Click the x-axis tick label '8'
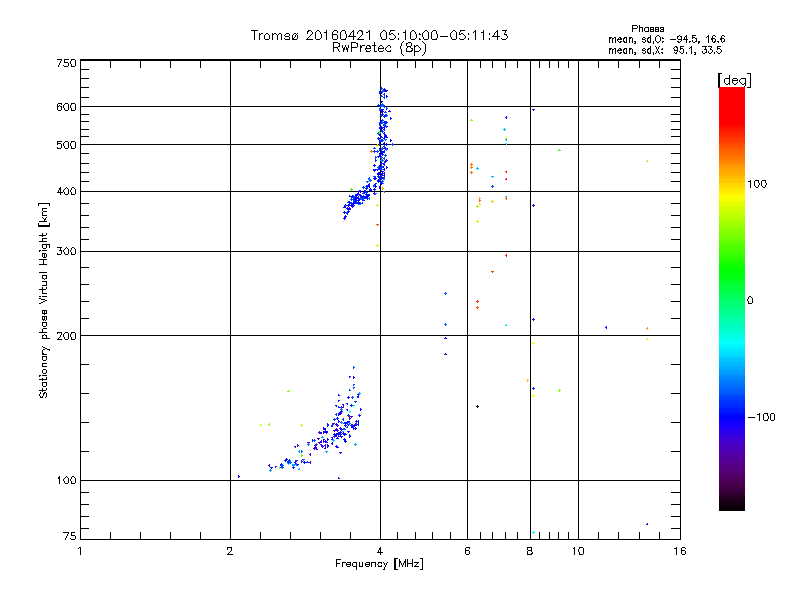Screen dimensions: 800x600 tap(530, 551)
